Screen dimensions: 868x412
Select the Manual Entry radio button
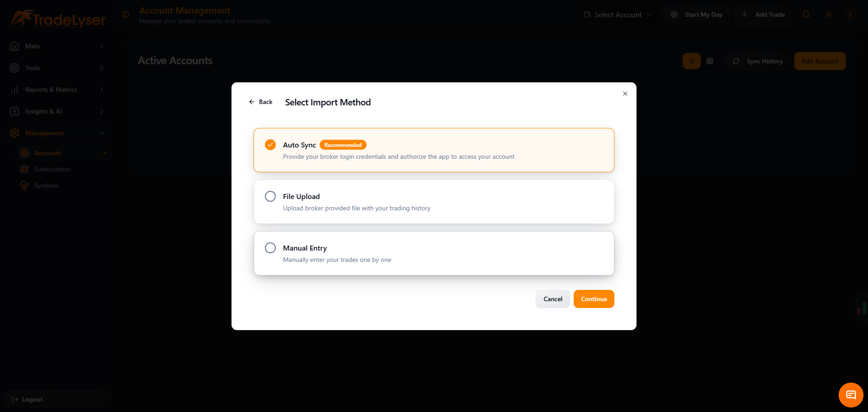point(270,247)
